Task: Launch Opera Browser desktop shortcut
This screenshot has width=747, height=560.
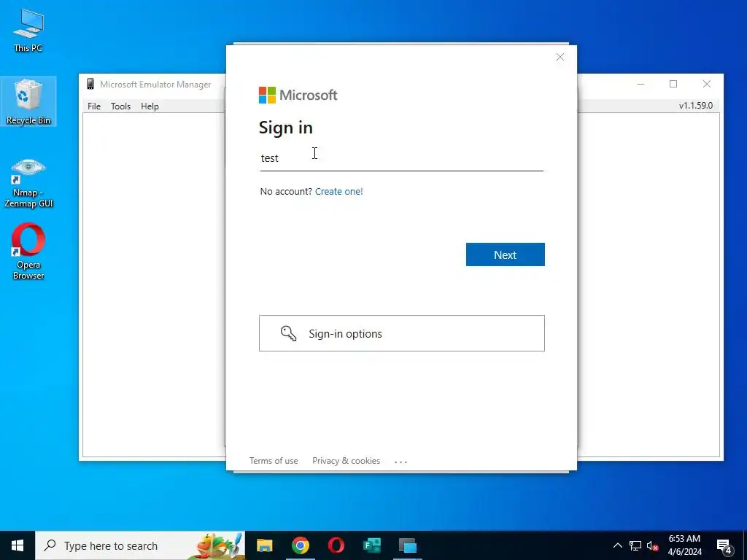Action: click(x=28, y=252)
